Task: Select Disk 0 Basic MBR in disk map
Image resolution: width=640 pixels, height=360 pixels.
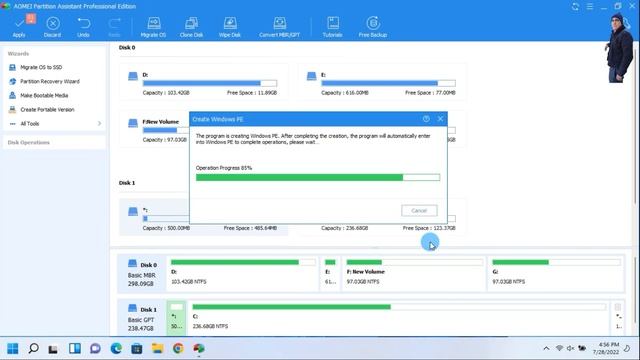Action: coord(141,273)
